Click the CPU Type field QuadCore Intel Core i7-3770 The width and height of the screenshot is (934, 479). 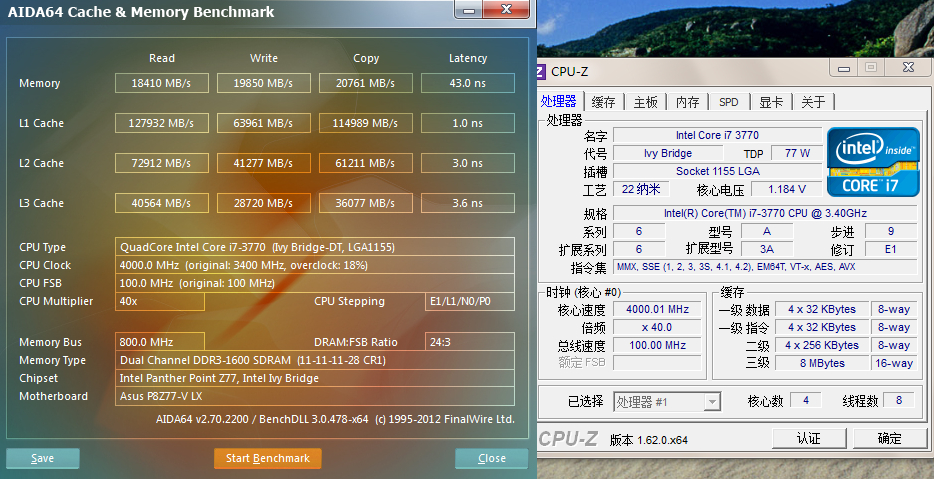pos(315,247)
